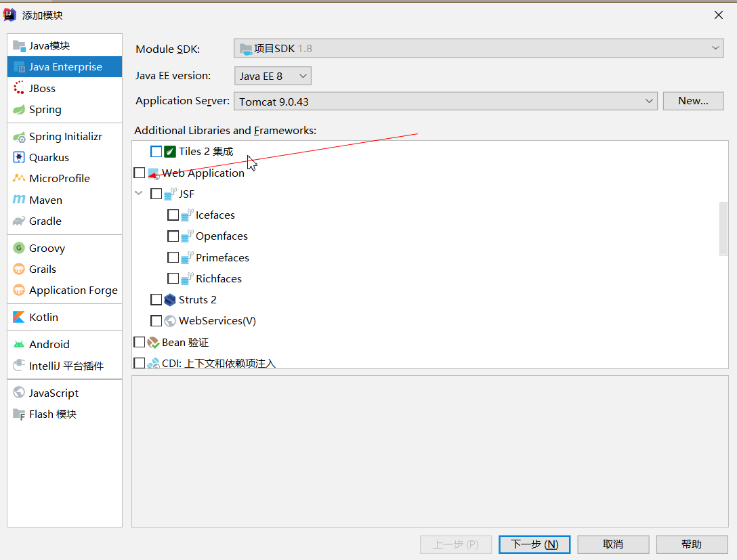The height and width of the screenshot is (560, 737).
Task: Tick the JSF checkbox
Action: point(156,194)
